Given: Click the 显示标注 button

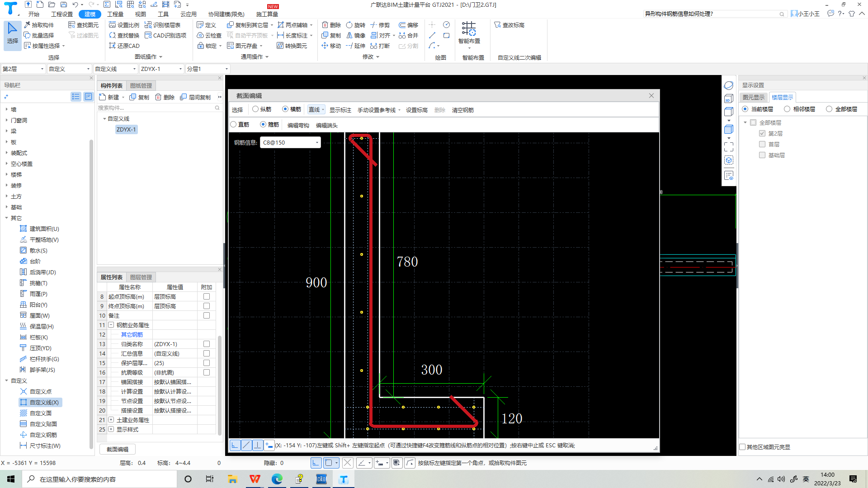Looking at the screenshot, I should click(x=340, y=110).
